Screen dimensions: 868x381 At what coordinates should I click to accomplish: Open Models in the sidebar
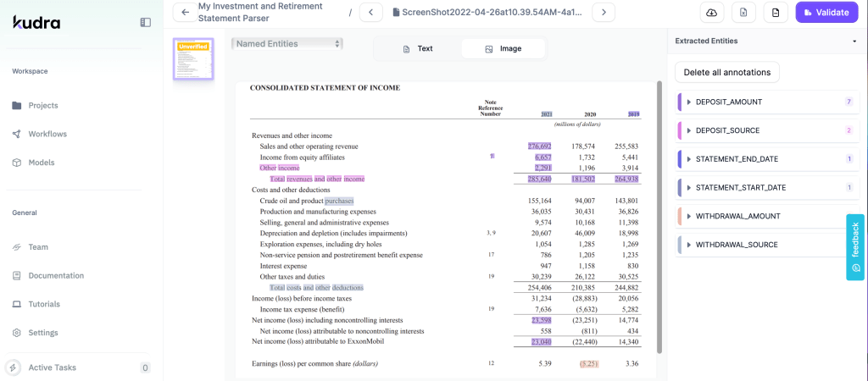pyautogui.click(x=41, y=163)
